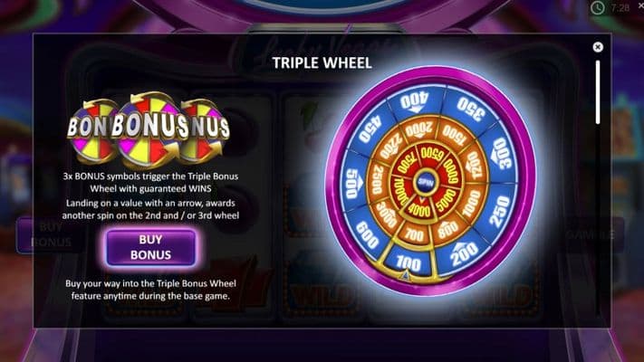644x362 pixels.
Task: Click the 800 arrow segment on the middle wheel
Action: click(x=448, y=228)
